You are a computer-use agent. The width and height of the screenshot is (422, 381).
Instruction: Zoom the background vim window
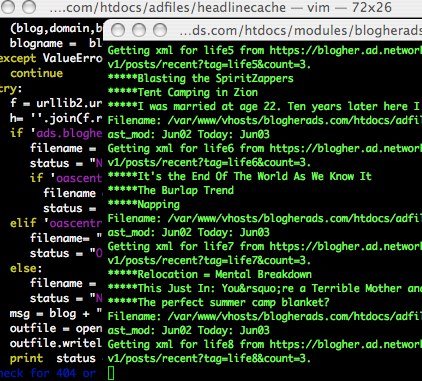pos(29,7)
